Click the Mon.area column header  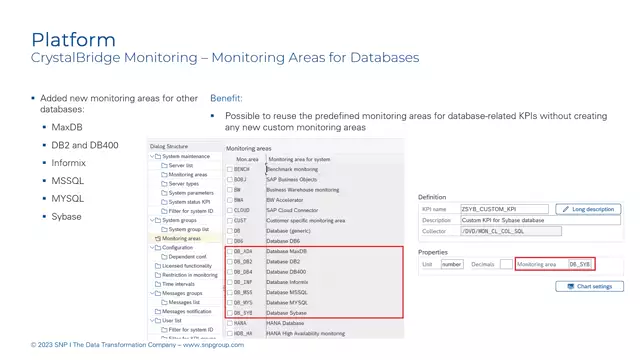(247, 159)
